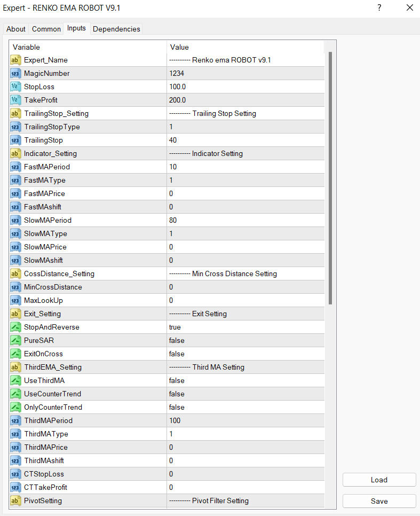Open the Dependencies tab

116,29
